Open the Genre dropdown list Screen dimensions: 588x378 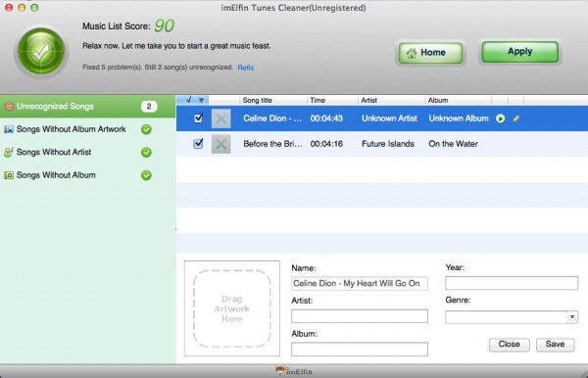tap(572, 317)
